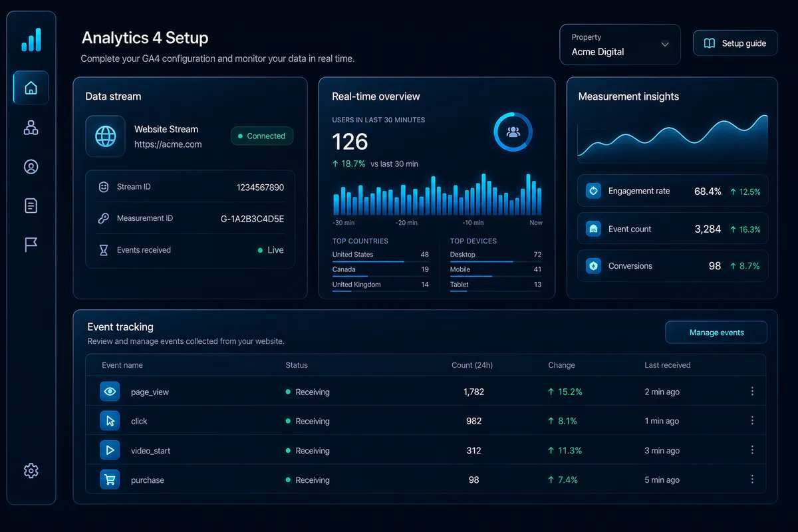Open the Home icon in sidebar
The width and height of the screenshot is (798, 532).
click(31, 88)
